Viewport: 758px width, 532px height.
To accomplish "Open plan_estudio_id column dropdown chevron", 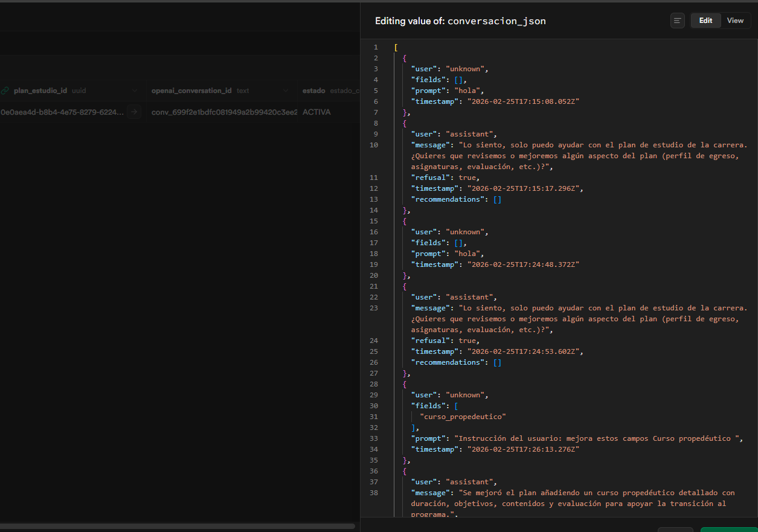I will tap(134, 91).
